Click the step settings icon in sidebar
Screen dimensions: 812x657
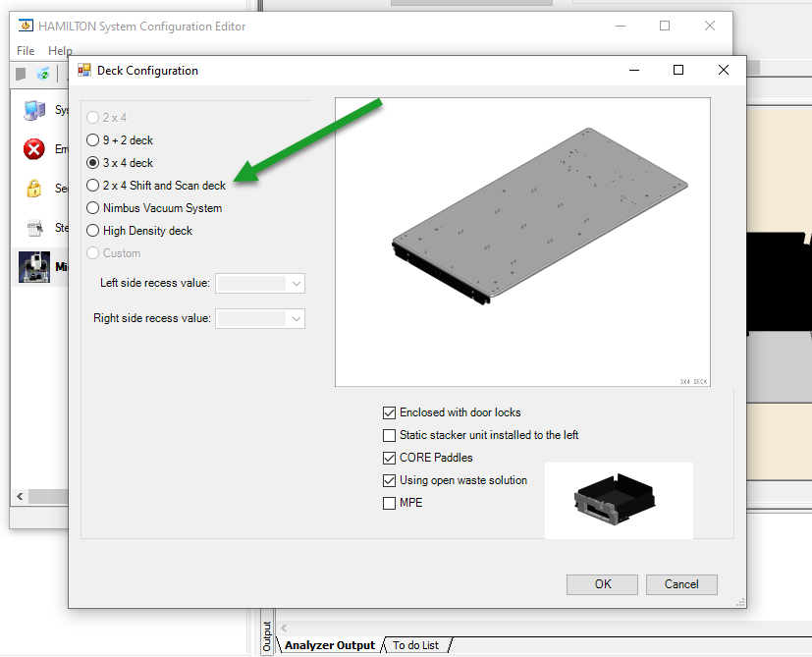click(x=34, y=228)
